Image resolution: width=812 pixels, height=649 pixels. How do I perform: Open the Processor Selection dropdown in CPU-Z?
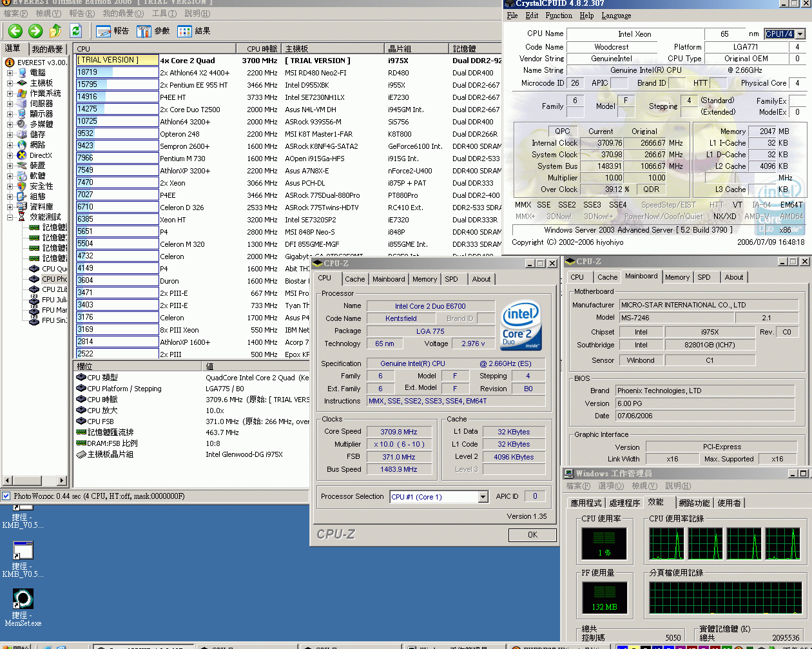(x=483, y=497)
